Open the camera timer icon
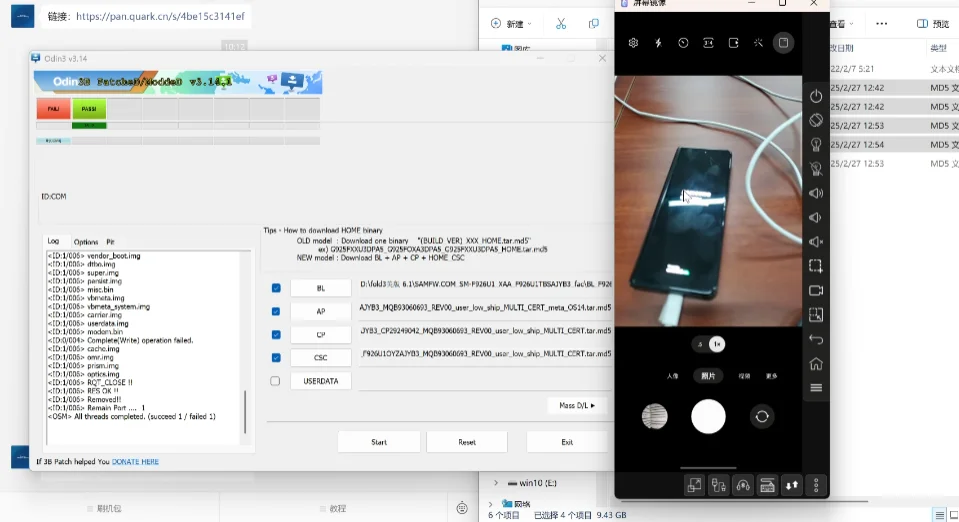Screen dimensions: 959x522 pos(683,43)
